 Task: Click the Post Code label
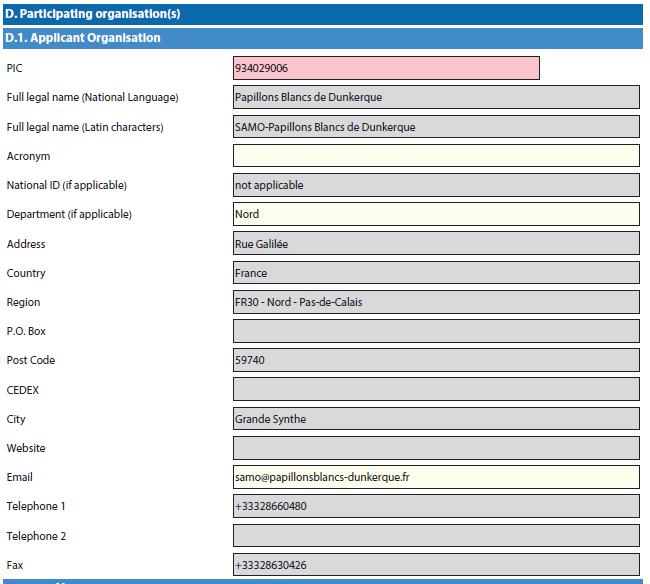click(31, 360)
